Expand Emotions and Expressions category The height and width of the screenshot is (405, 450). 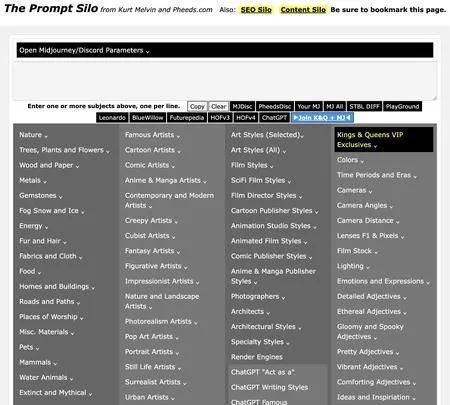click(x=383, y=281)
